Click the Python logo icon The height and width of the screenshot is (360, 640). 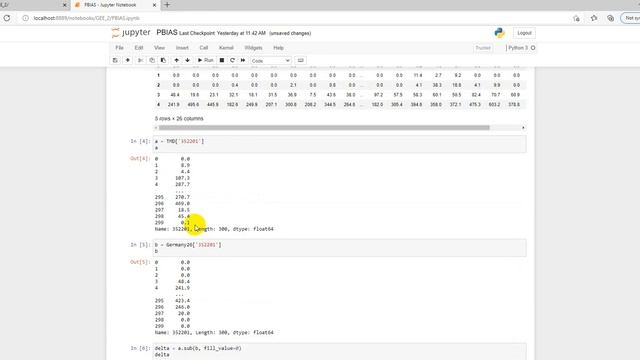[x=499, y=33]
